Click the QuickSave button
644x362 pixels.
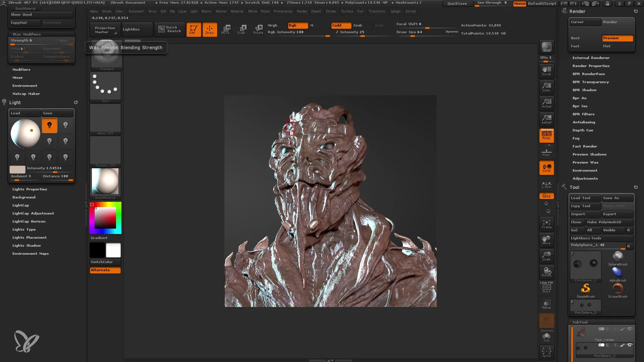coord(457,3)
